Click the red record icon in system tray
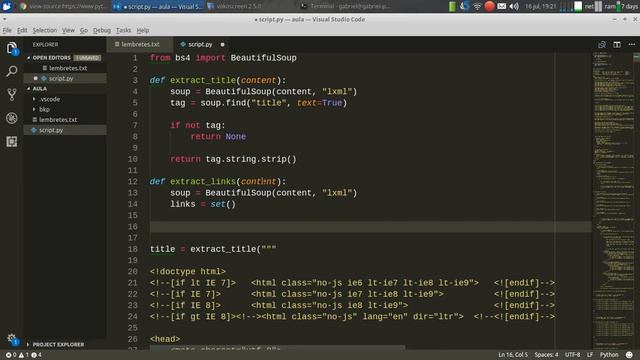This screenshot has width=640, height=360. (x=489, y=6)
